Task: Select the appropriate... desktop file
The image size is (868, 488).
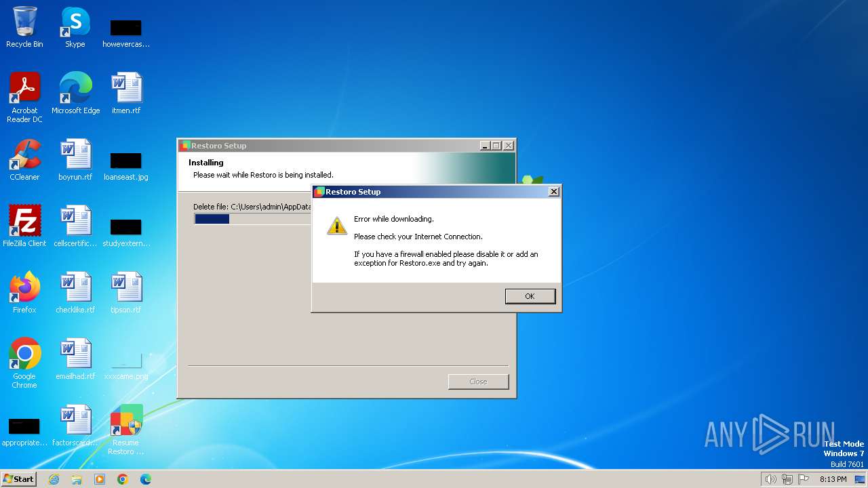Action: tap(24, 432)
